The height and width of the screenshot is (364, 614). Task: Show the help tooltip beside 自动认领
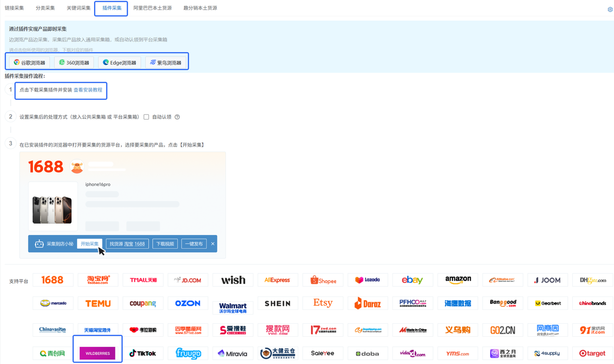[x=177, y=117]
